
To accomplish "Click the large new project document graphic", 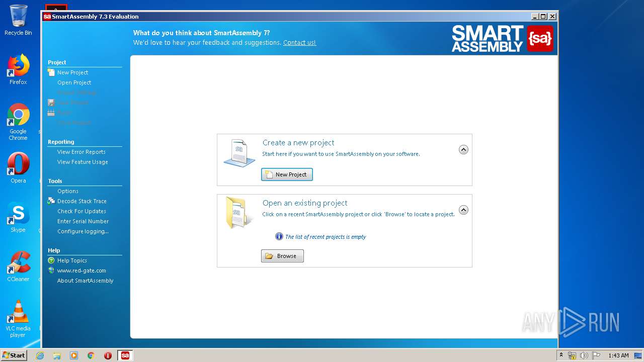I will (x=239, y=153).
